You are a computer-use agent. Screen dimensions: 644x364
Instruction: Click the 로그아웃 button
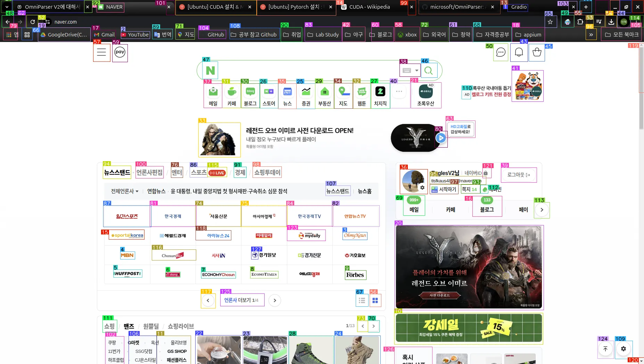[519, 175]
